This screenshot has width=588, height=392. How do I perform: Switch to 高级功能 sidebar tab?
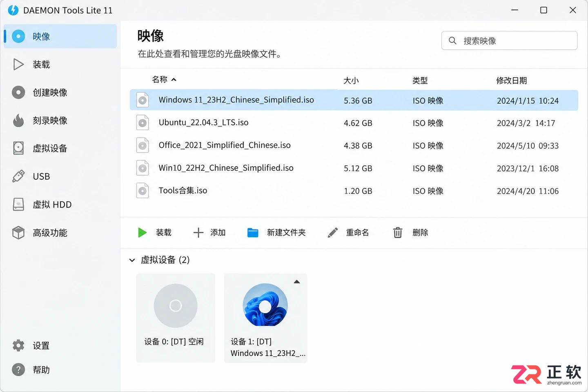[x=60, y=233]
